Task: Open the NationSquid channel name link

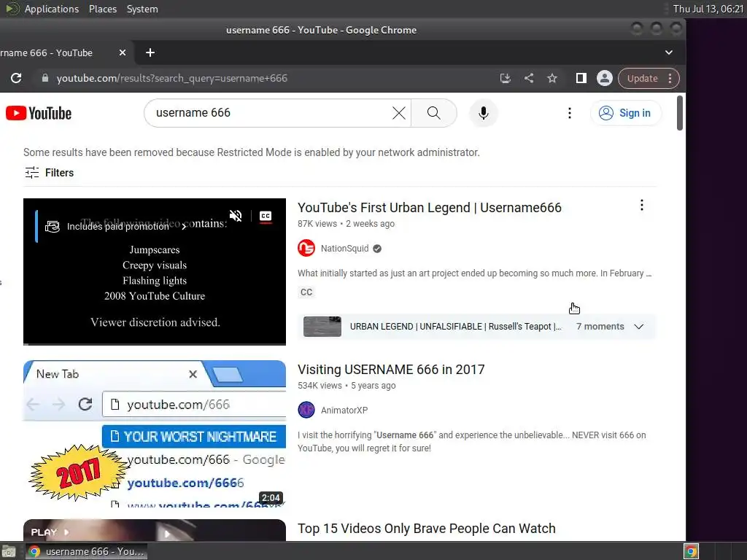Action: [x=344, y=249]
